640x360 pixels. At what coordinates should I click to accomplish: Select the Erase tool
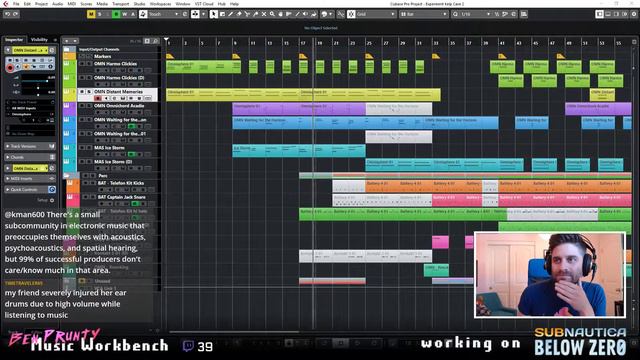[239, 14]
